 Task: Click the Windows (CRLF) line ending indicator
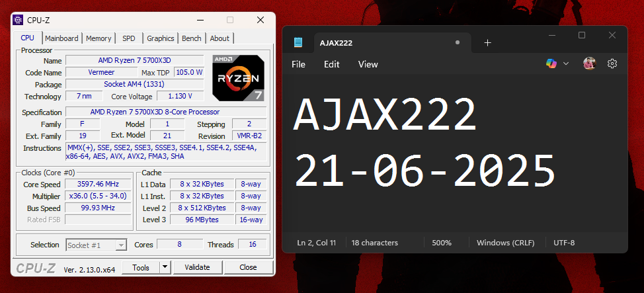pos(506,243)
